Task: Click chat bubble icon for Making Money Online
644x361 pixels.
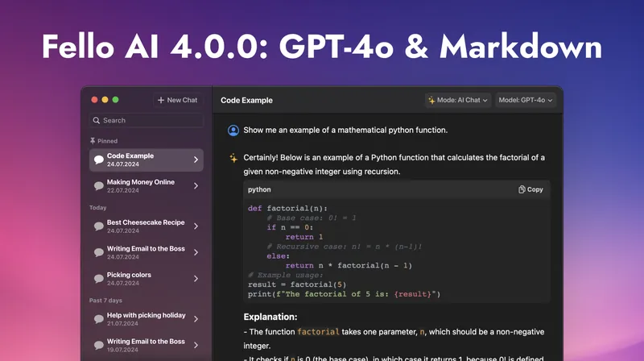Action: pyautogui.click(x=98, y=186)
